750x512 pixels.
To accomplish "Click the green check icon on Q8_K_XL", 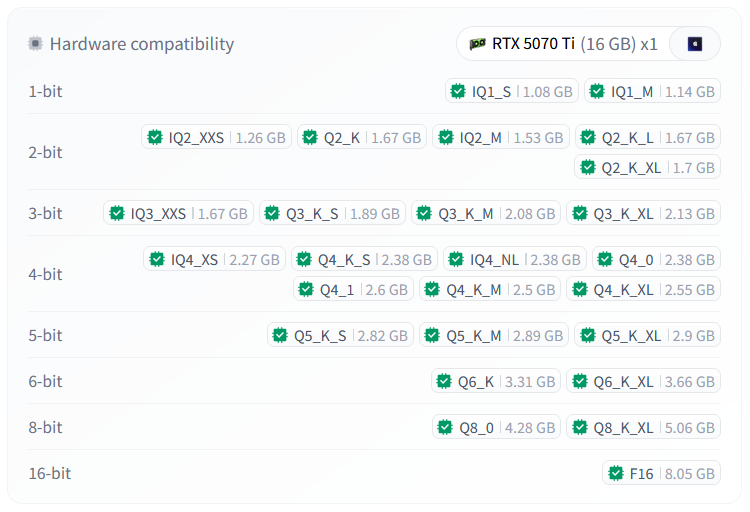I will tap(580, 427).
